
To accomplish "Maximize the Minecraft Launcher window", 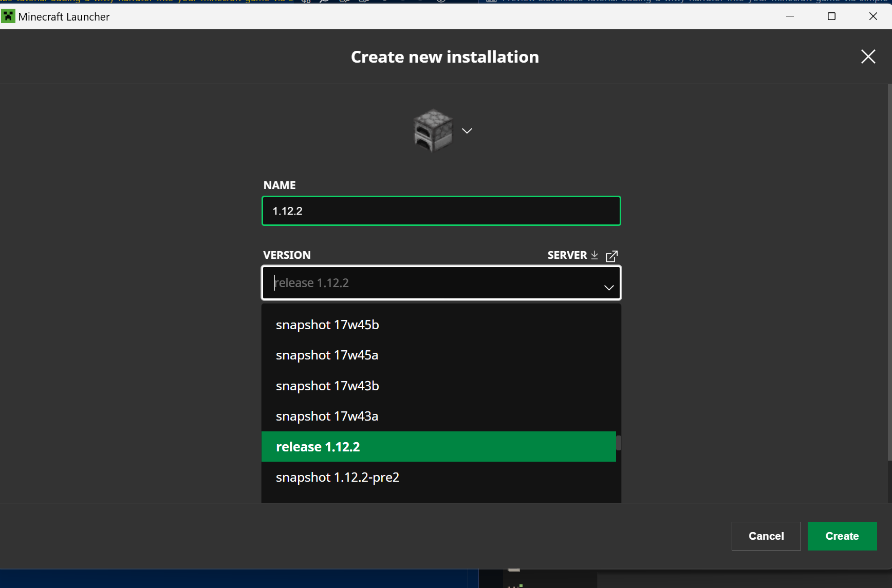I will pyautogui.click(x=831, y=16).
